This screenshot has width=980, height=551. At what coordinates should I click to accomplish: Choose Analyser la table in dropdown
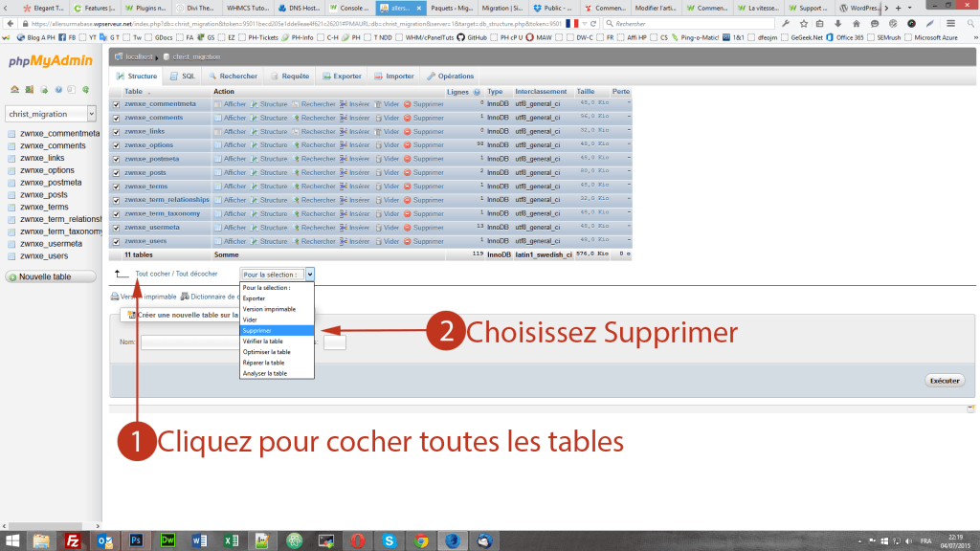277,373
